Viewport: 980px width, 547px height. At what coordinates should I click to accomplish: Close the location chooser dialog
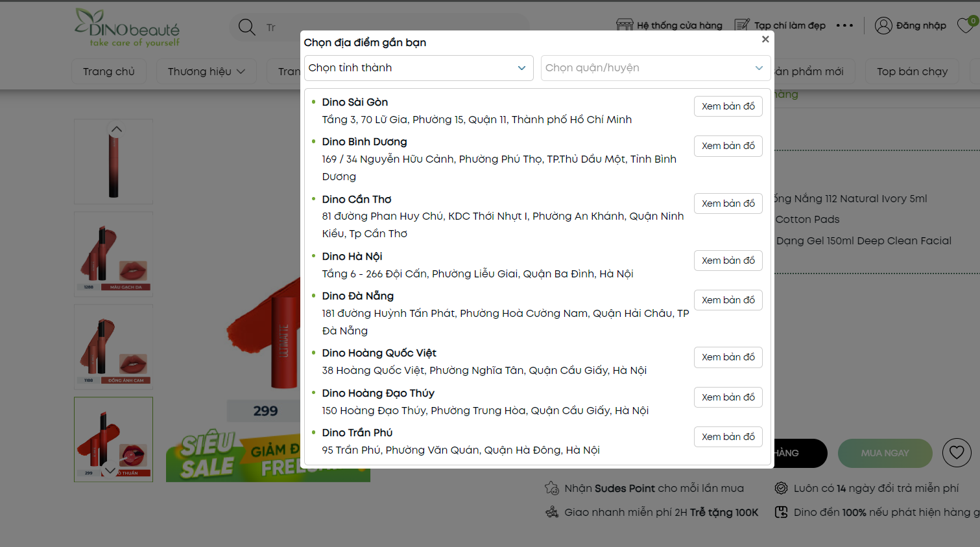tap(765, 39)
